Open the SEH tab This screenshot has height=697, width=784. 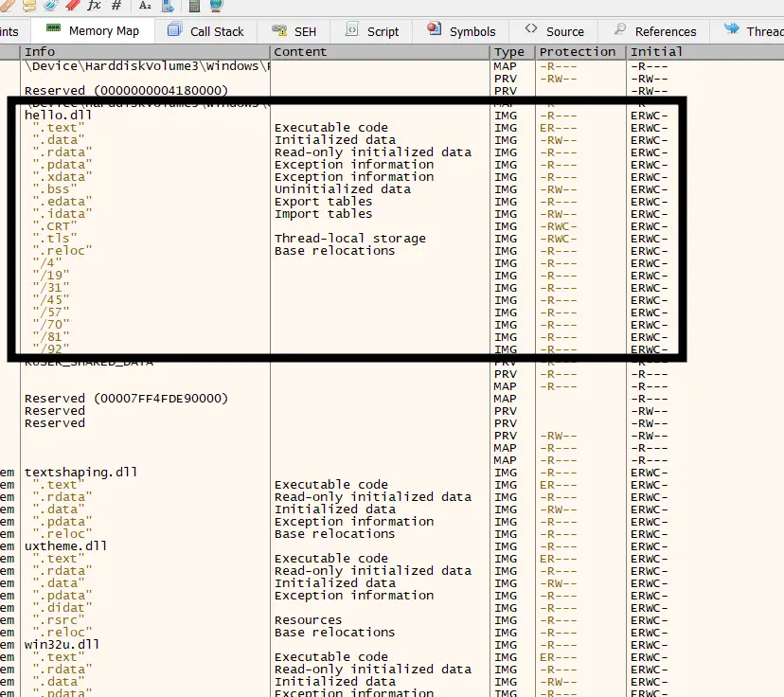tap(294, 31)
